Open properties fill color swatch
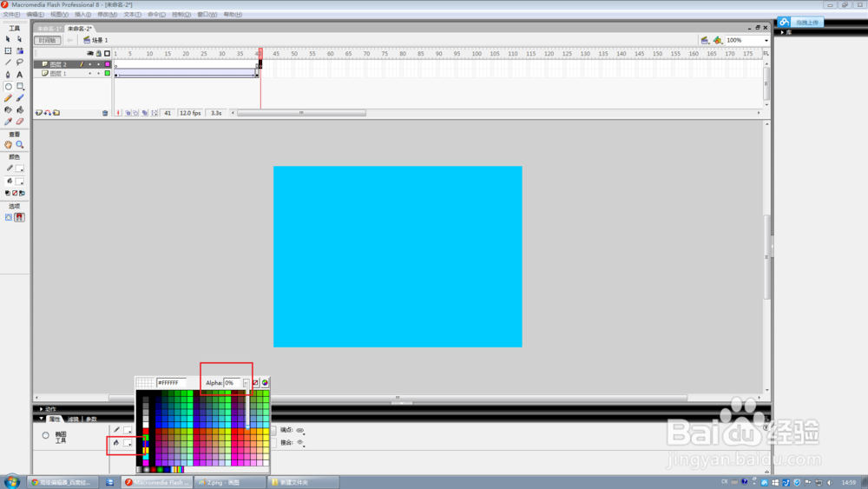The image size is (868, 489). pos(128,442)
